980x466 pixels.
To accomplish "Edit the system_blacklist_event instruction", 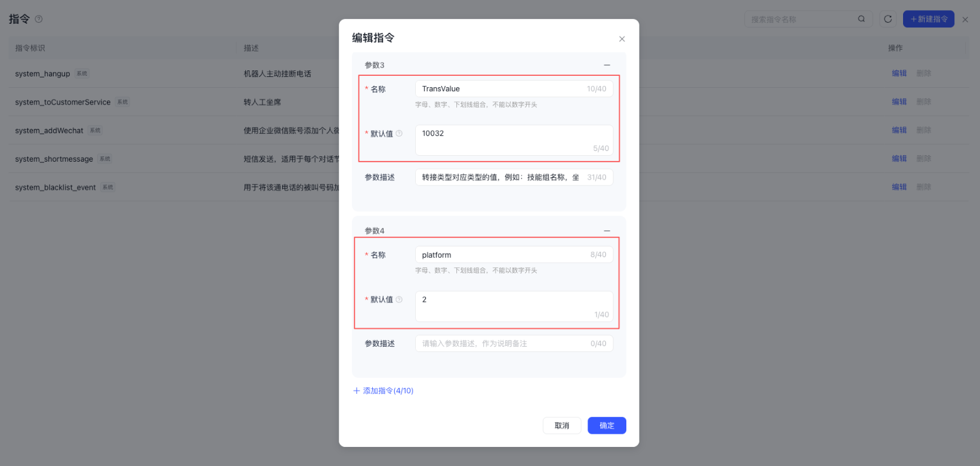I will click(x=899, y=187).
